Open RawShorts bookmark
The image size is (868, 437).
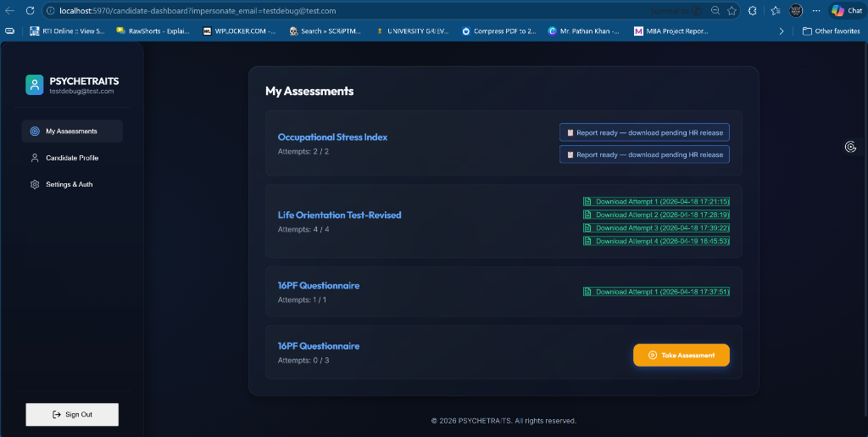pyautogui.click(x=153, y=31)
